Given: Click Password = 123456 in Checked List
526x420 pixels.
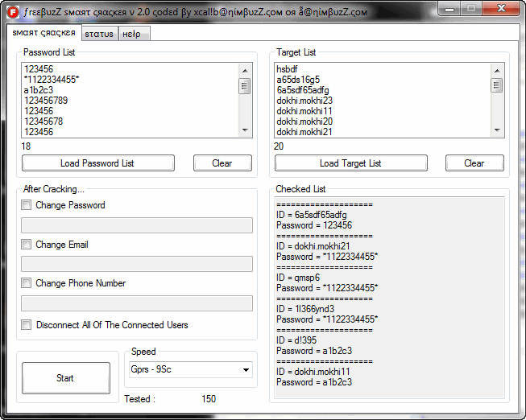Looking at the screenshot, I should click(314, 225).
